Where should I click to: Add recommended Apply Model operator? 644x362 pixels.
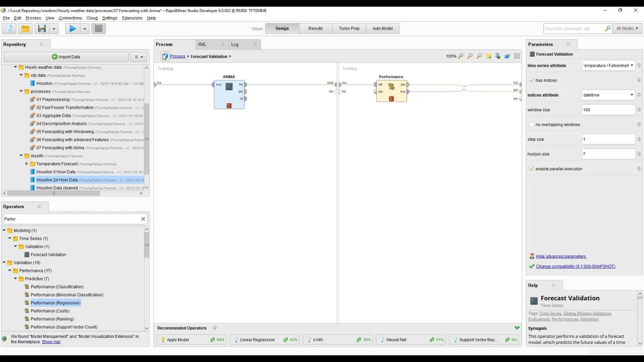(191, 340)
